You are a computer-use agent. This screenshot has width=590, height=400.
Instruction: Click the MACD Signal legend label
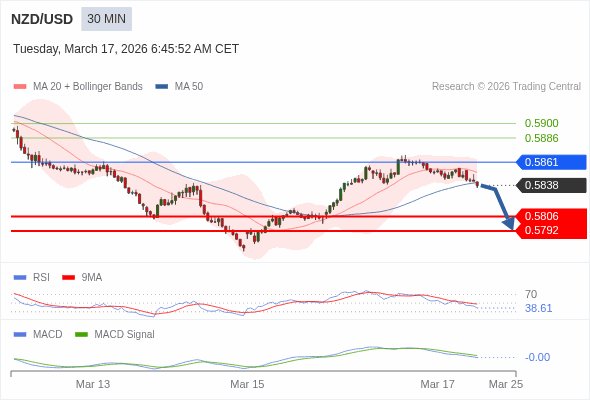(125, 335)
